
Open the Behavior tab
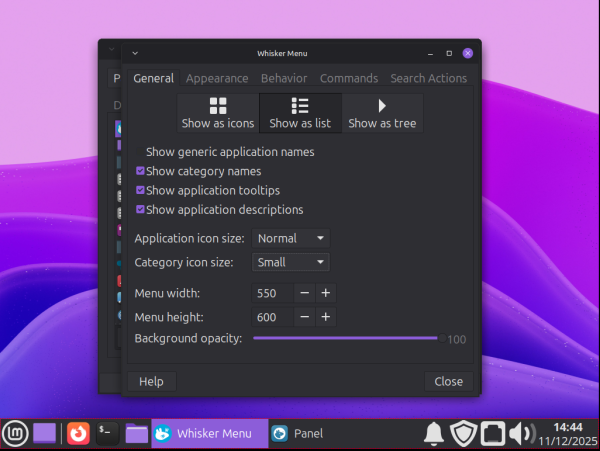click(x=284, y=78)
